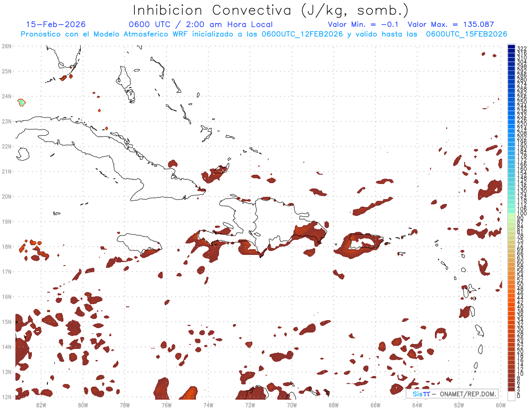The image size is (532, 411).
Task: Click the 'Valor Max. = 135.087' readout
Action: click(x=451, y=24)
